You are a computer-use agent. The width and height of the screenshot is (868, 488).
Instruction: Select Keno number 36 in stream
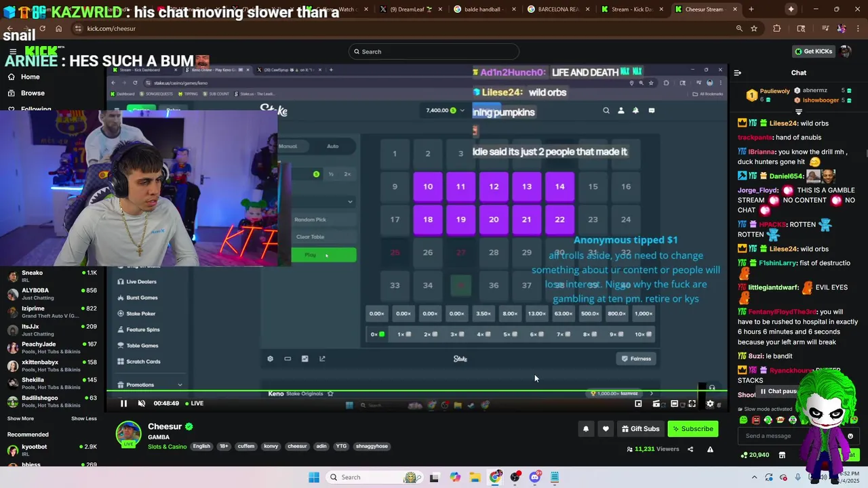tap(494, 285)
